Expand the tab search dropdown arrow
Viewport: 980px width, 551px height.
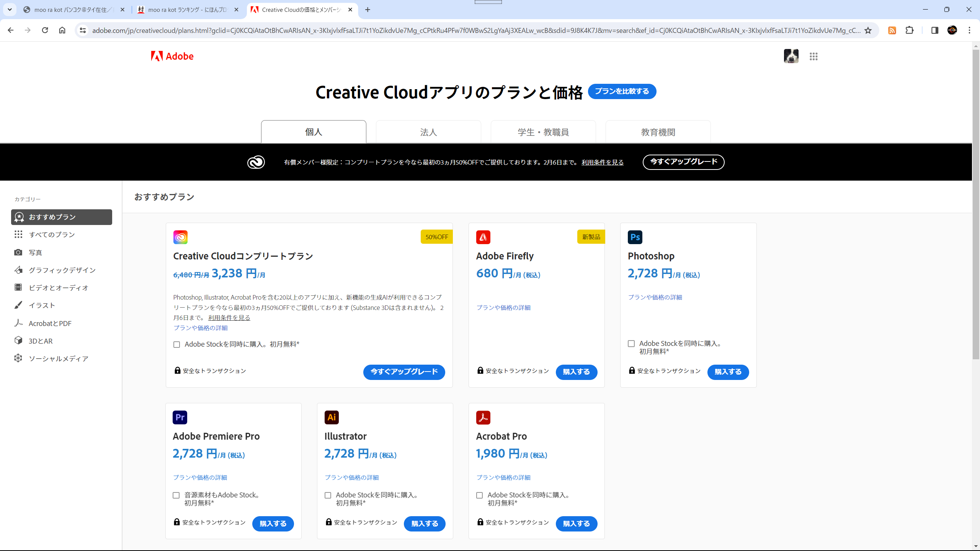pos(10,10)
